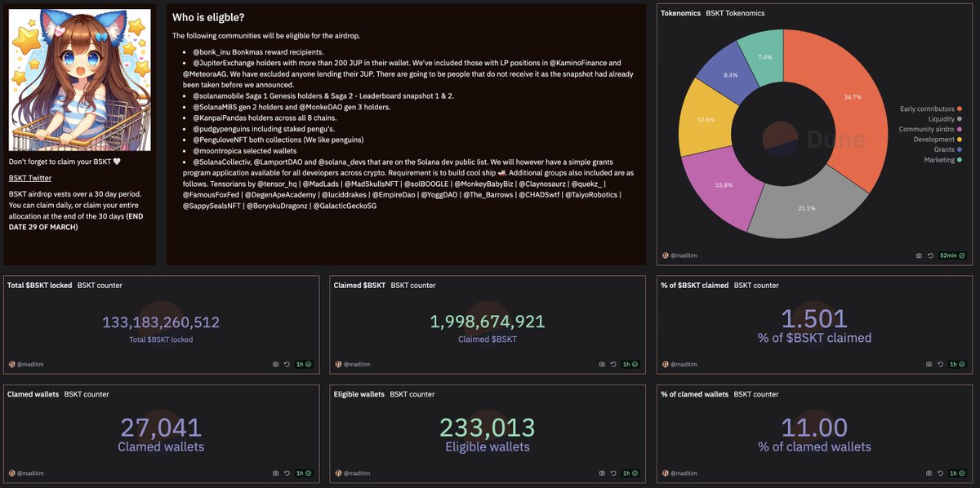Viewport: 980px width, 488px height.
Task: Click the 1,998,674,921 counter value
Action: (x=488, y=322)
